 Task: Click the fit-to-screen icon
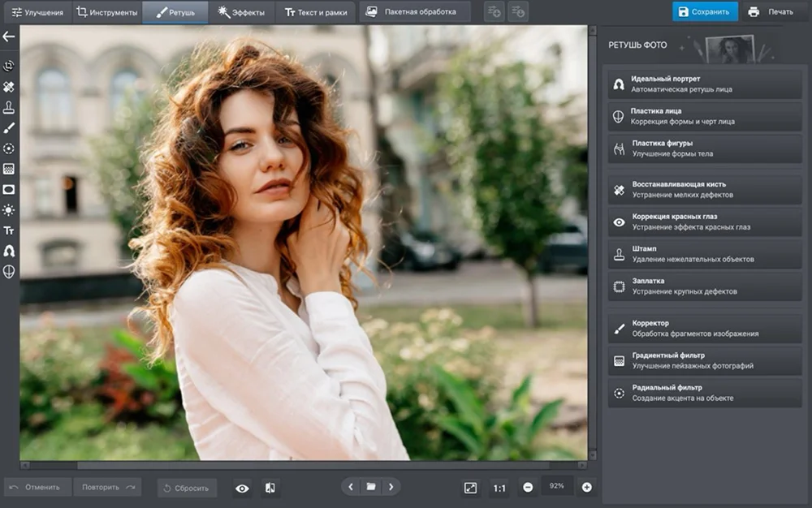point(470,488)
